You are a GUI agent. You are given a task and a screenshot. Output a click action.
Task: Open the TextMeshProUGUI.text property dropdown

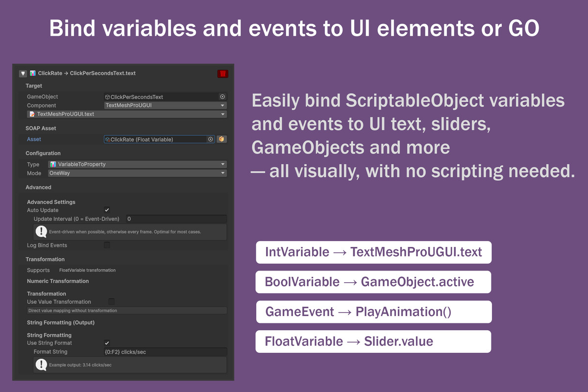tap(126, 114)
